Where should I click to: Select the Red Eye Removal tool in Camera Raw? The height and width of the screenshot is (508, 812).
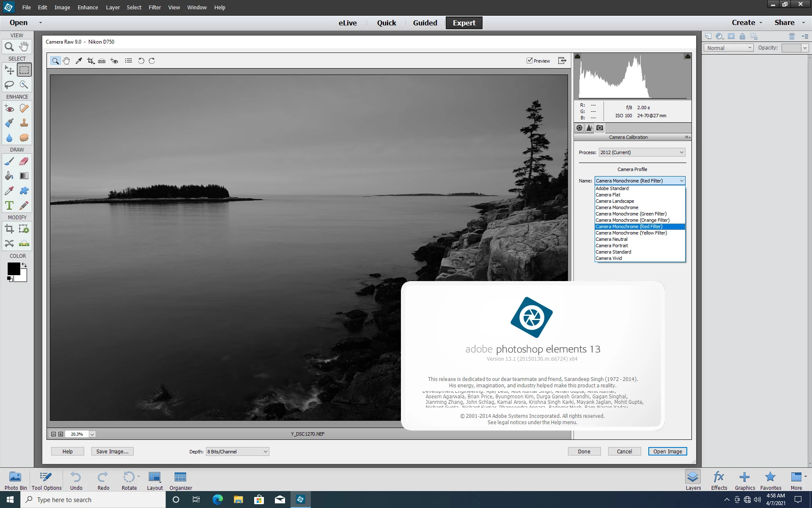point(114,61)
